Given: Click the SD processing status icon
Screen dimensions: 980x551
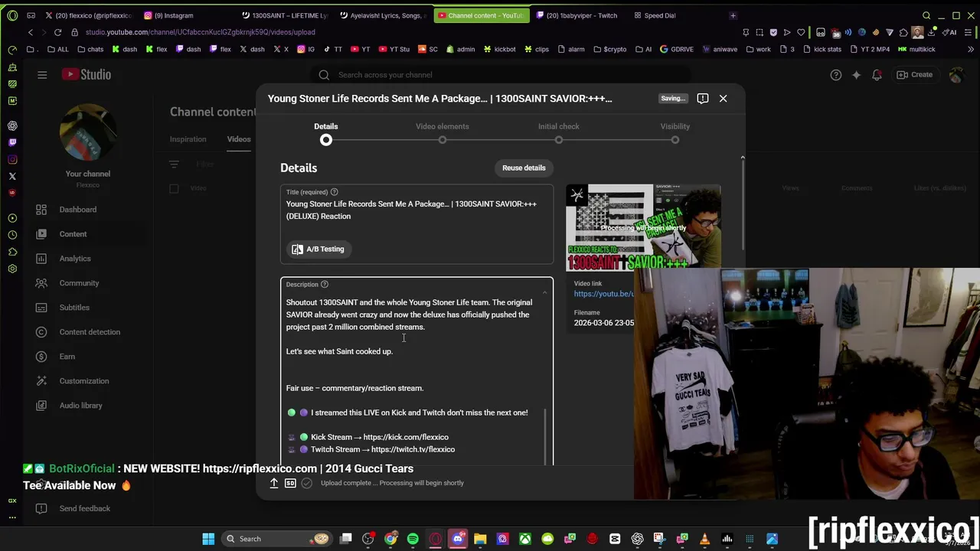Looking at the screenshot, I should pyautogui.click(x=290, y=483).
